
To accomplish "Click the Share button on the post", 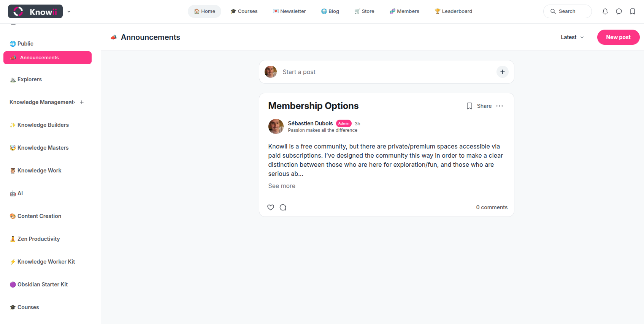I will 484,106.
